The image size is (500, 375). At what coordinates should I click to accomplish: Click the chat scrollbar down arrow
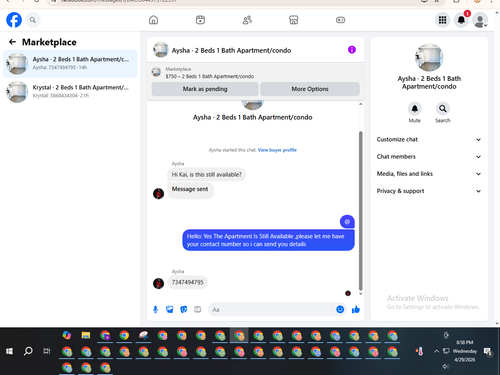pos(360,294)
